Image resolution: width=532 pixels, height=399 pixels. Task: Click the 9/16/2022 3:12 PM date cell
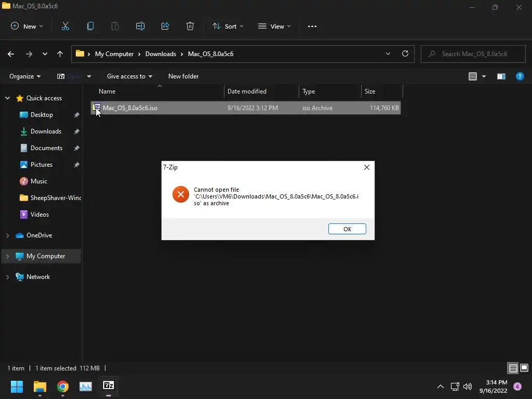pyautogui.click(x=252, y=108)
